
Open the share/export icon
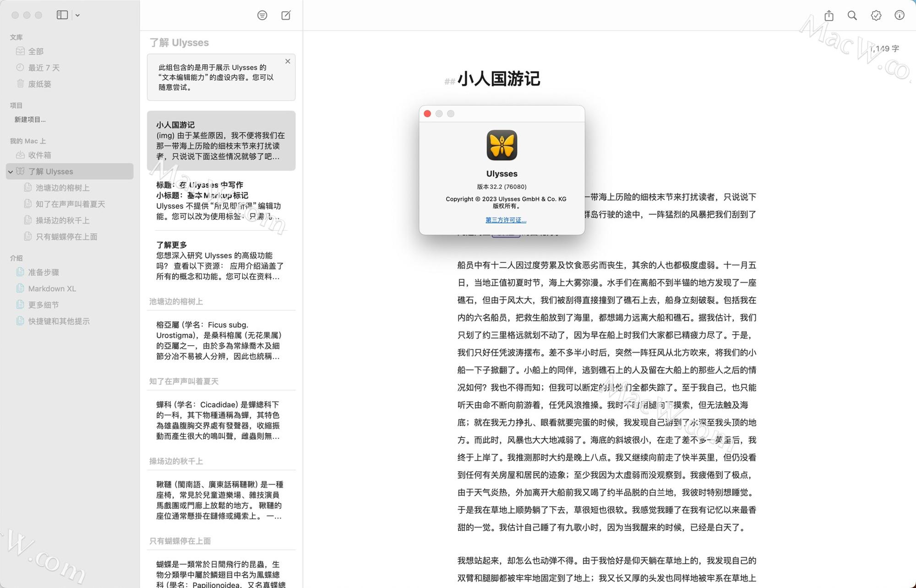(829, 15)
